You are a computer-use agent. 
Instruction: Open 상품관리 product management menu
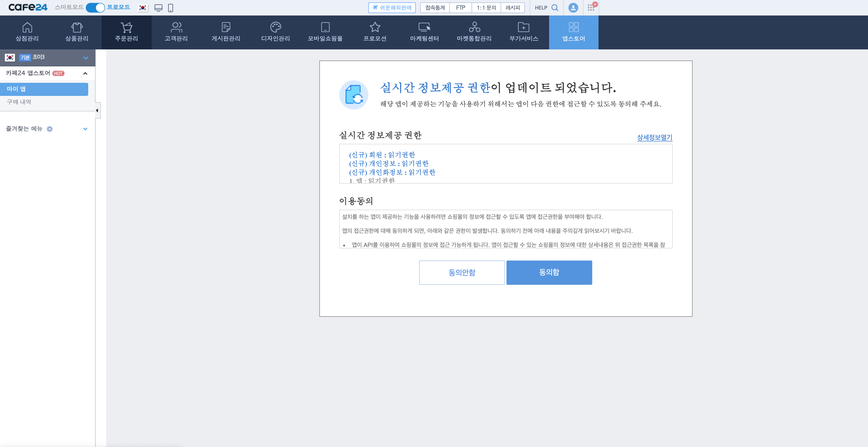coord(77,32)
